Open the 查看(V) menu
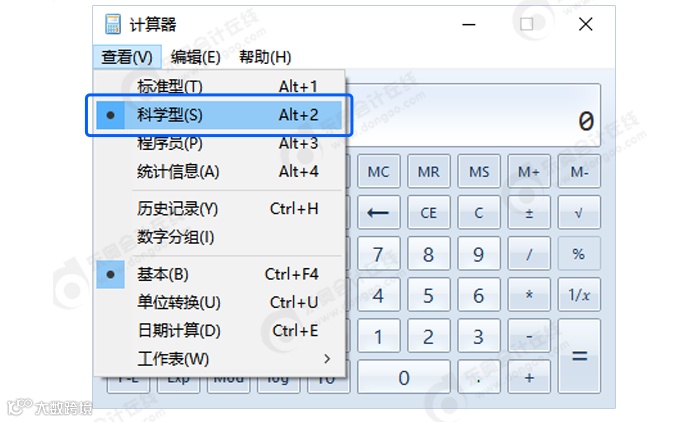The height and width of the screenshot is (422, 700). coord(127,57)
